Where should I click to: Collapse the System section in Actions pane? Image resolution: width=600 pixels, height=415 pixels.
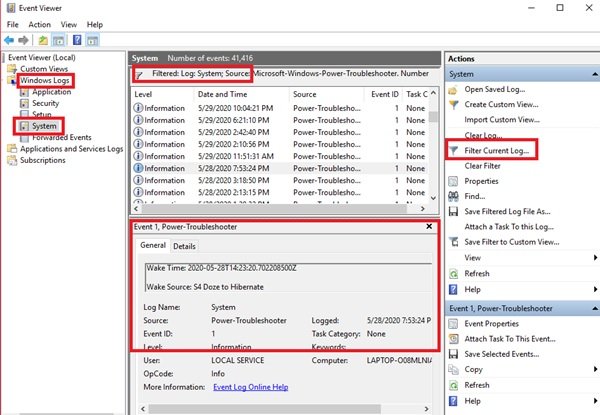click(x=590, y=73)
